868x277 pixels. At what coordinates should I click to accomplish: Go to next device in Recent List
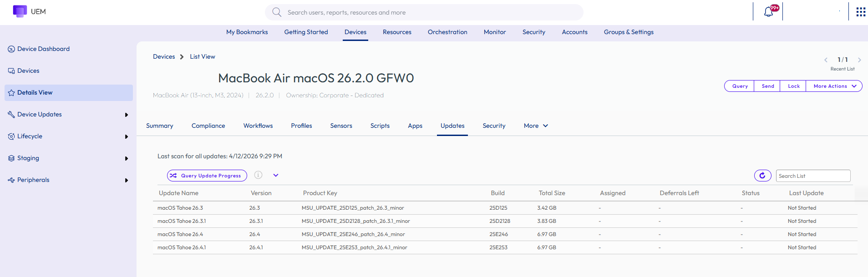(x=859, y=60)
